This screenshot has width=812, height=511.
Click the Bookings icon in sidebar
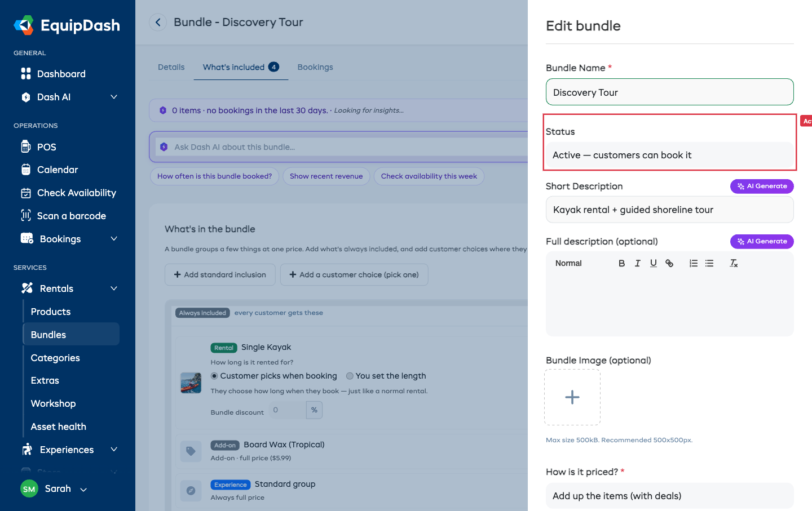point(27,238)
